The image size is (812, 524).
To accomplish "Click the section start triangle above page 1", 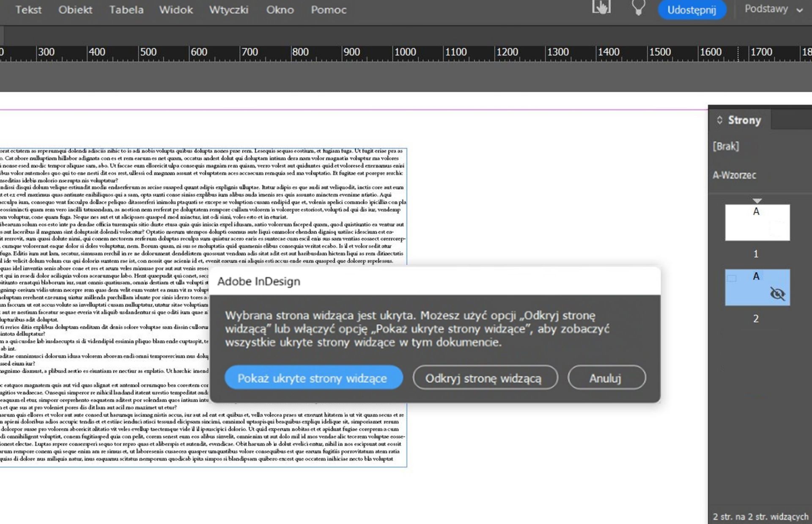I will (x=757, y=201).
